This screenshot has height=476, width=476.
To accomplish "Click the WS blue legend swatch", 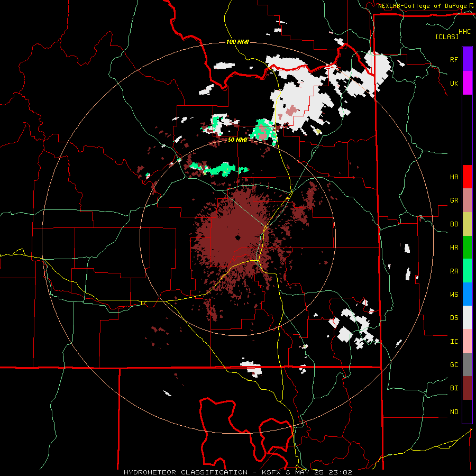I will point(467,294).
